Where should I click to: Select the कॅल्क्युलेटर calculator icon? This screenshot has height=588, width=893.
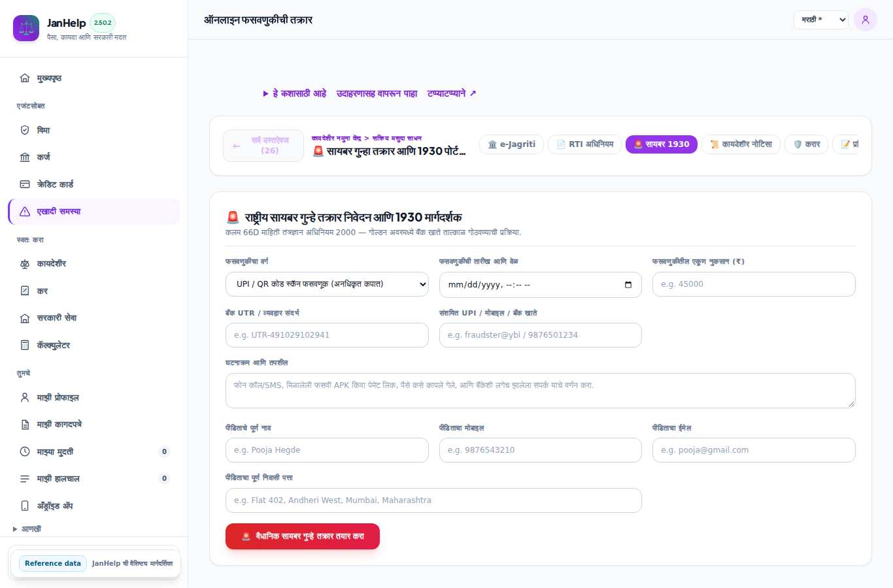tap(25, 345)
